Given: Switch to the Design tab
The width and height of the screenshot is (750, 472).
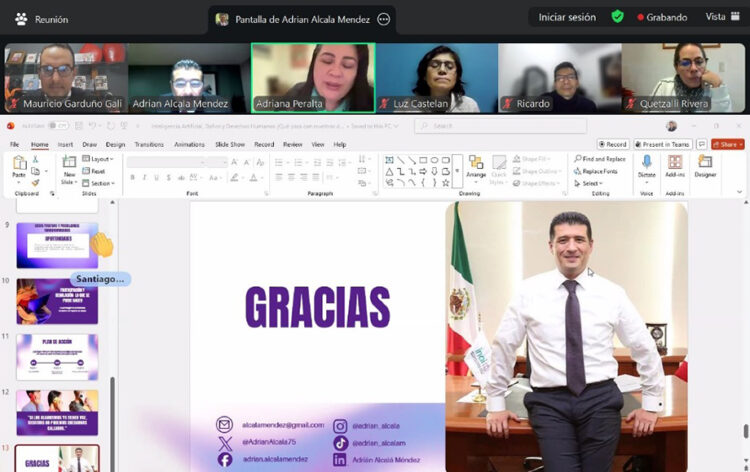Looking at the screenshot, I should click(115, 144).
